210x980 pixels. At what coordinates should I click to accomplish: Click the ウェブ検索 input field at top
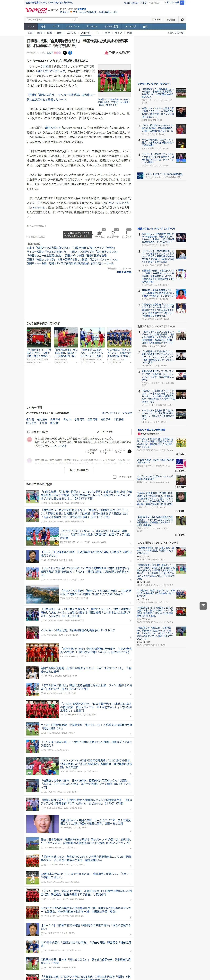tap(156, 3)
